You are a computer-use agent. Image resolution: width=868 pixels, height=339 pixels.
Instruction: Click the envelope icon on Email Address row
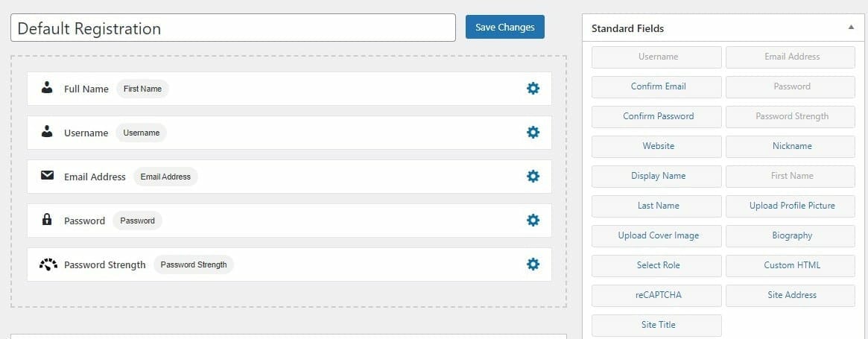[x=47, y=176]
